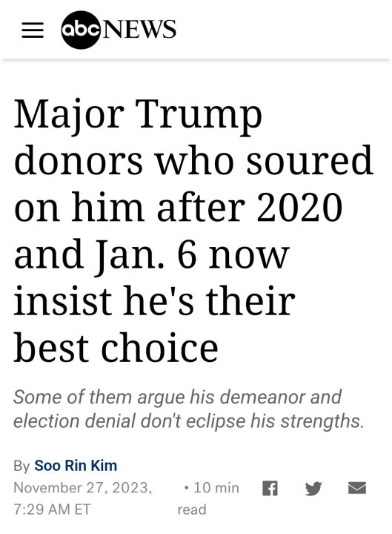Click the "By" byline label

21,466
